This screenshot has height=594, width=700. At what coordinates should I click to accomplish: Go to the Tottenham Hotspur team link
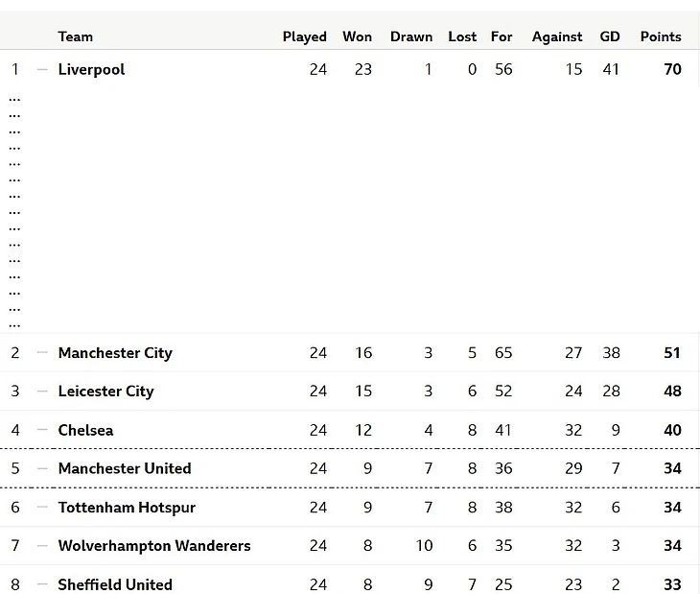(x=127, y=508)
